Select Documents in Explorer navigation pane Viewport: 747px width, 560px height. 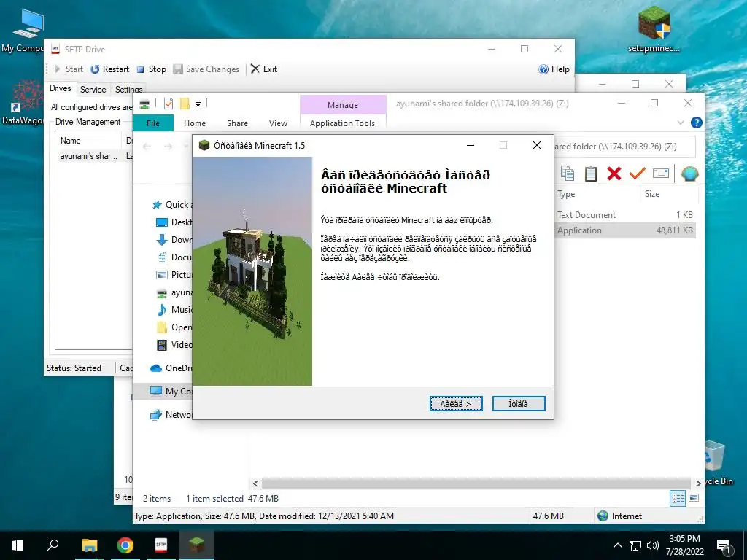(x=174, y=257)
